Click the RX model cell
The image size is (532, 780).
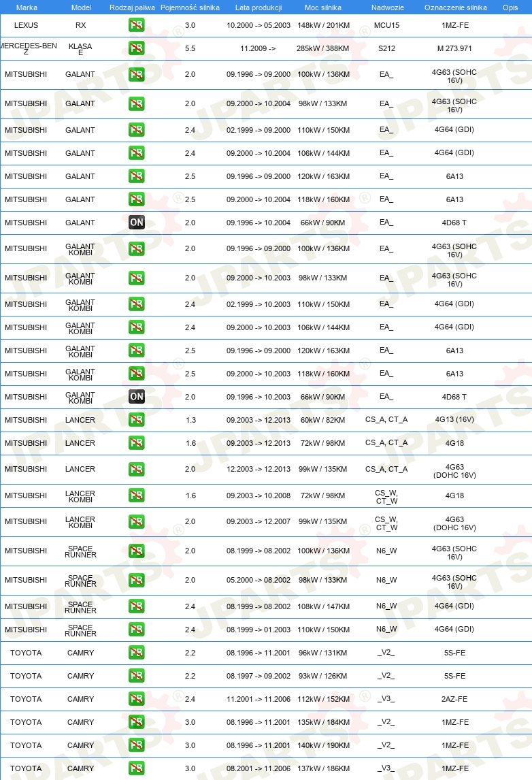(x=80, y=25)
